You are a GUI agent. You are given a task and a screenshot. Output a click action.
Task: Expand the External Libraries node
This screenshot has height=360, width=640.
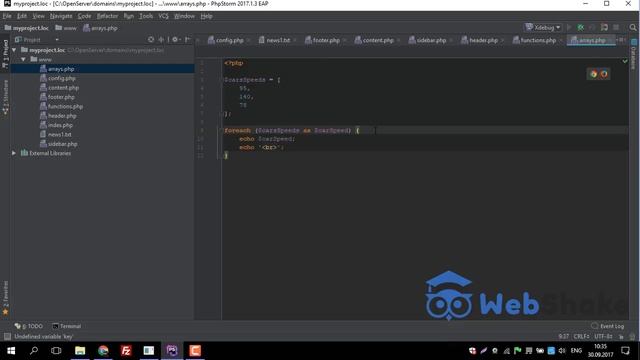pyautogui.click(x=14, y=153)
